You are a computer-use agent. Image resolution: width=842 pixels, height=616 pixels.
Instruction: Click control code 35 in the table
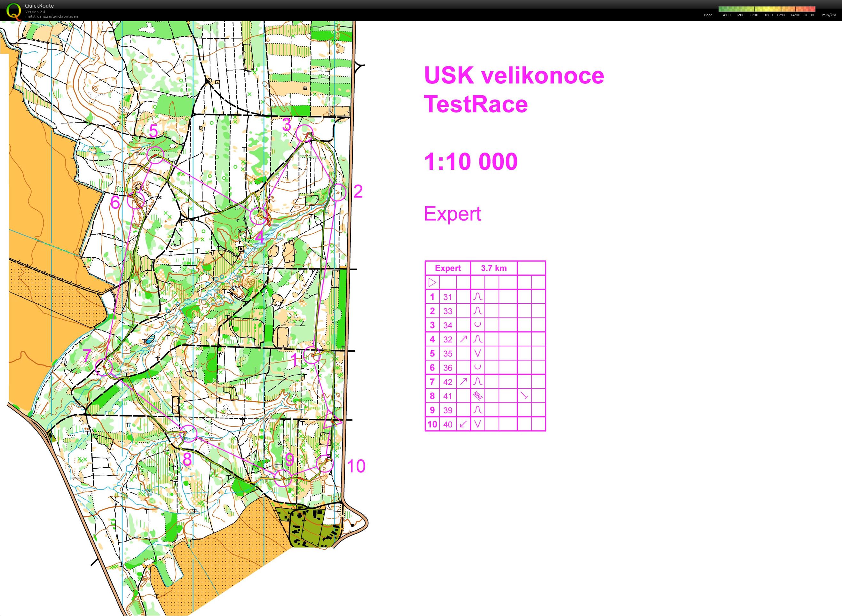448,354
